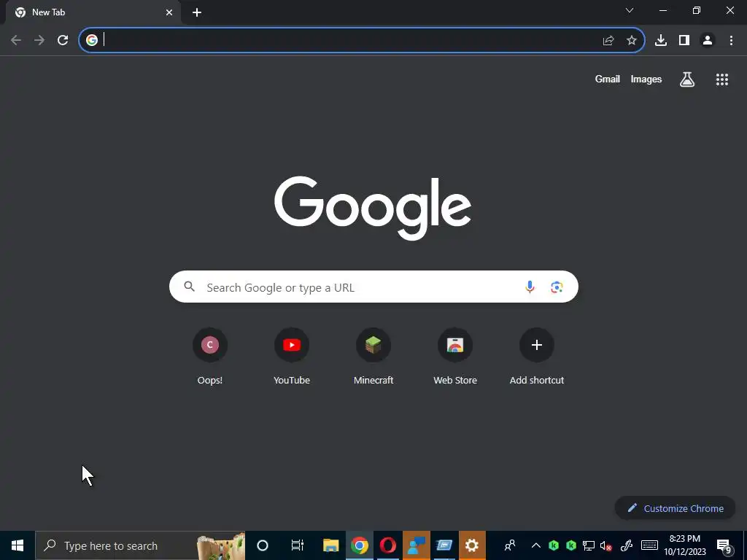Image resolution: width=747 pixels, height=560 pixels.
Task: Expand the tab search chevron
Action: (x=630, y=10)
